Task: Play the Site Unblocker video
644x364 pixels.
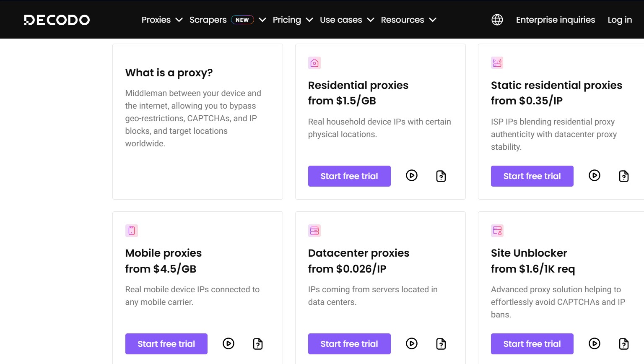Action: coord(595,344)
